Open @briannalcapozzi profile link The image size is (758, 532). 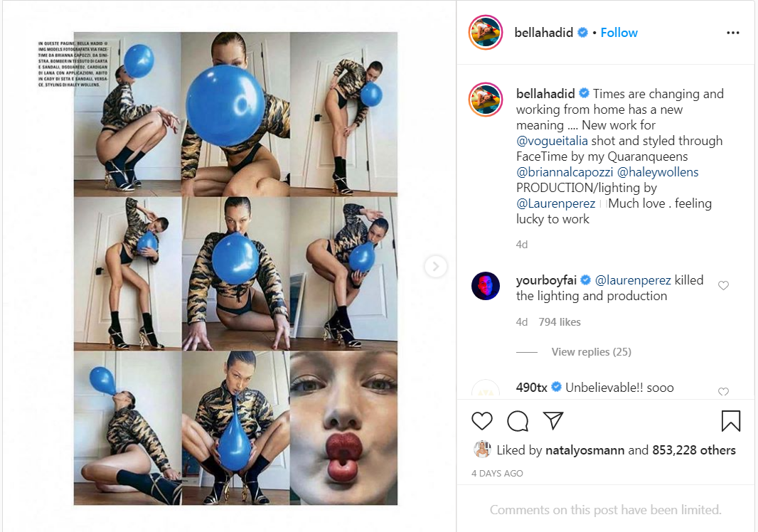(565, 172)
